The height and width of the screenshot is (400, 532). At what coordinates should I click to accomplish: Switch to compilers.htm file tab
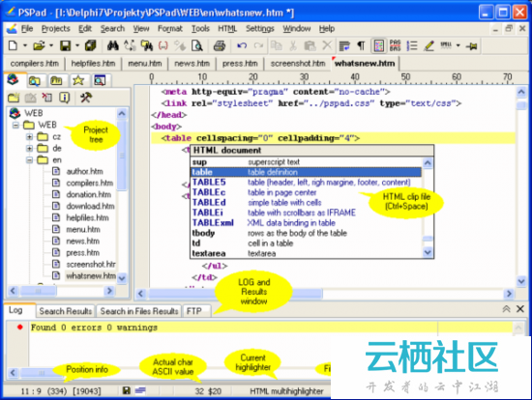(34, 64)
